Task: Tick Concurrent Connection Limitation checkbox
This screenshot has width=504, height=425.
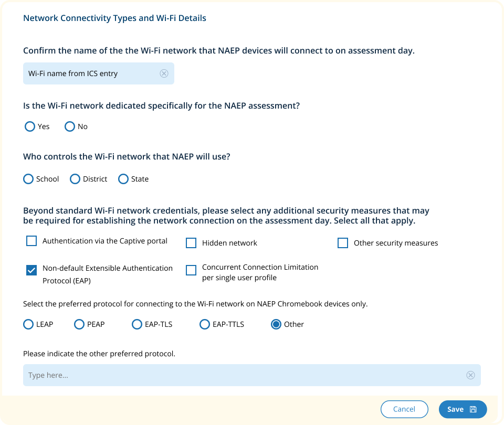Action: tap(191, 270)
